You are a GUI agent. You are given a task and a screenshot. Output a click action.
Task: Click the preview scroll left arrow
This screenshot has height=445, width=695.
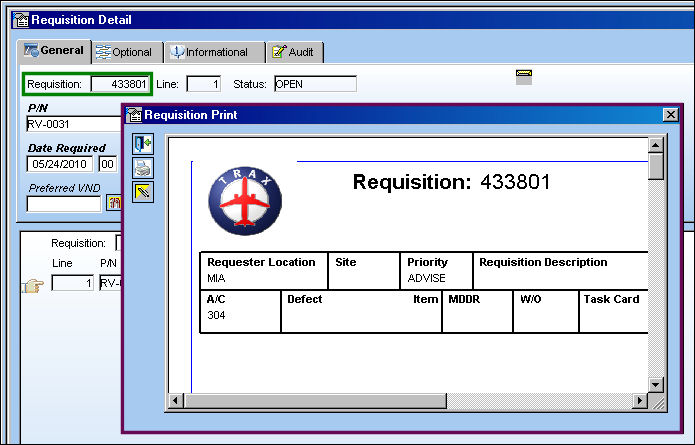pyautogui.click(x=176, y=401)
